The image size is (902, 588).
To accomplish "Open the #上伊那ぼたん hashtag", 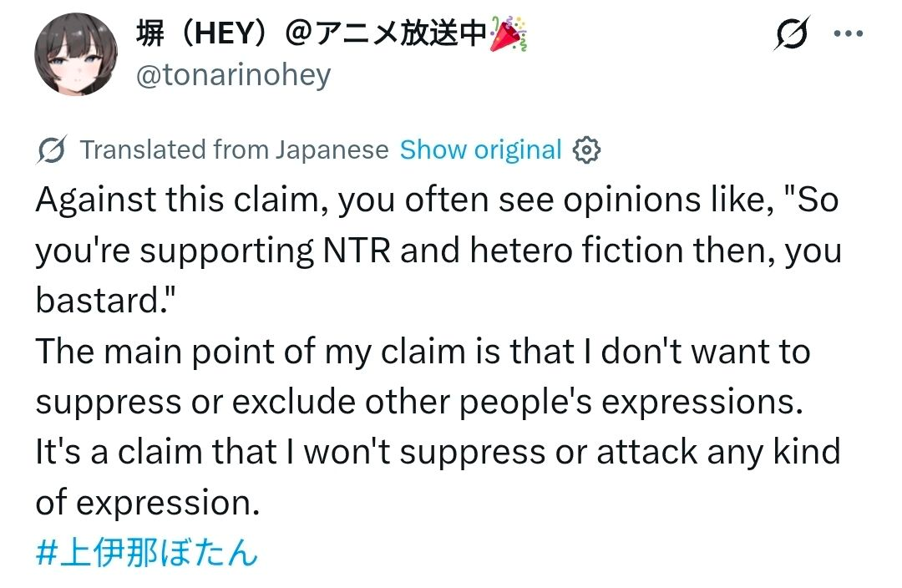I will (x=146, y=552).
